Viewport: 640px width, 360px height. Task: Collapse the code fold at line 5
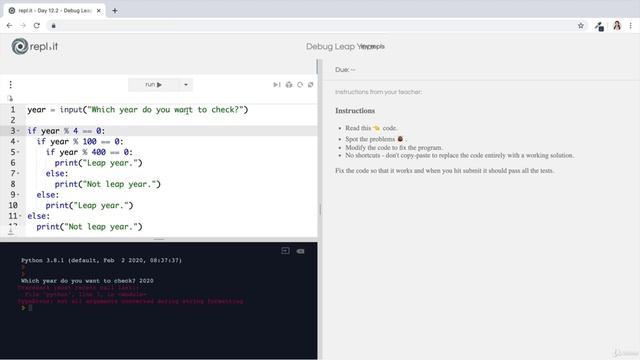point(18,152)
